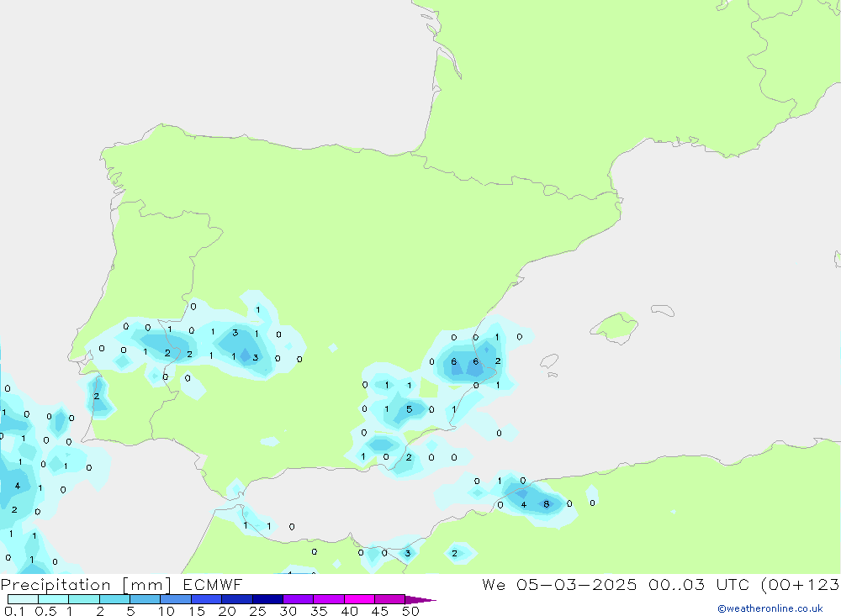Screen dimensions: 841x616
Task: Click the 'Precipitation [mm]' title text
Action: click(x=86, y=585)
